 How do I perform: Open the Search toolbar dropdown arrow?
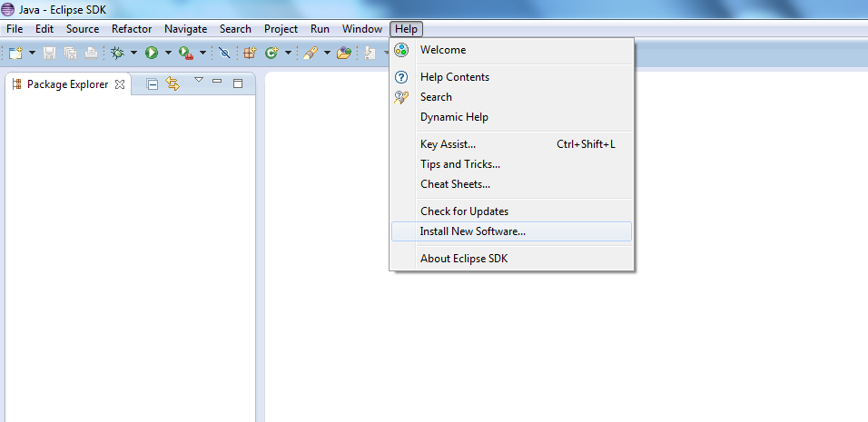point(327,54)
